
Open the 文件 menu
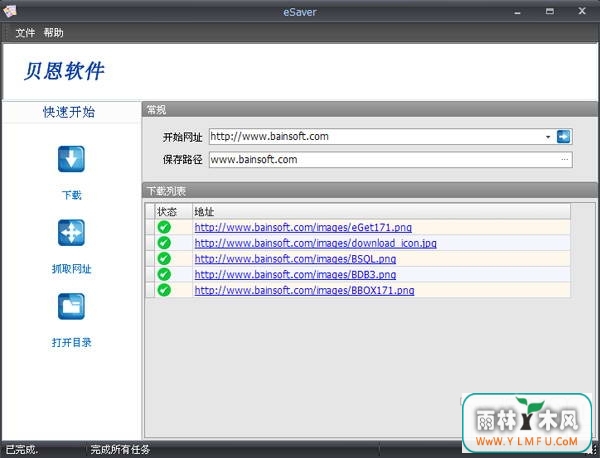(x=25, y=33)
